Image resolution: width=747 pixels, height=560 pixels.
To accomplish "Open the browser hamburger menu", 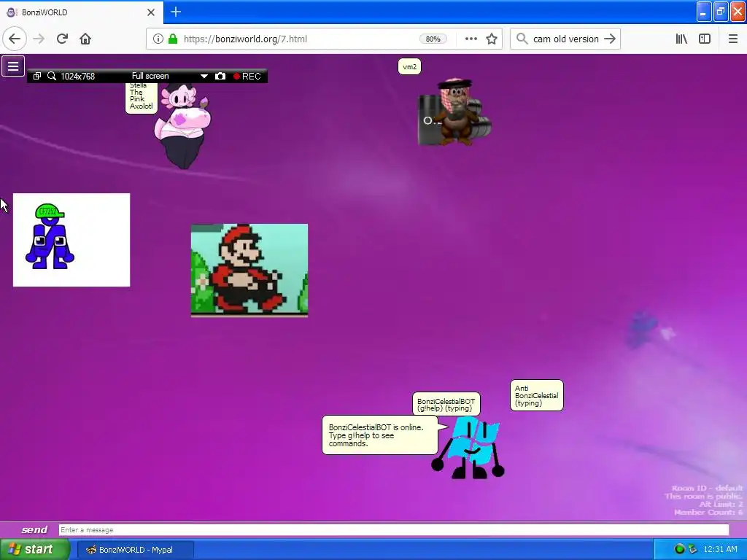I will pyautogui.click(x=732, y=39).
